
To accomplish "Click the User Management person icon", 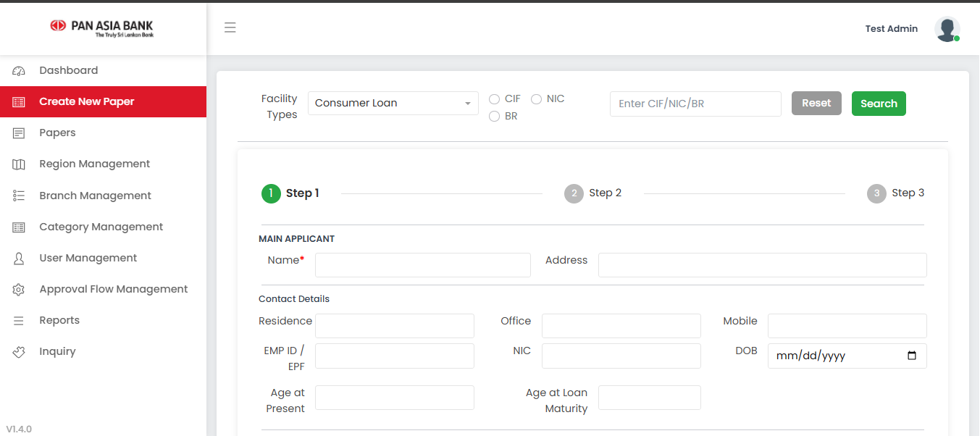I will coord(19,259).
